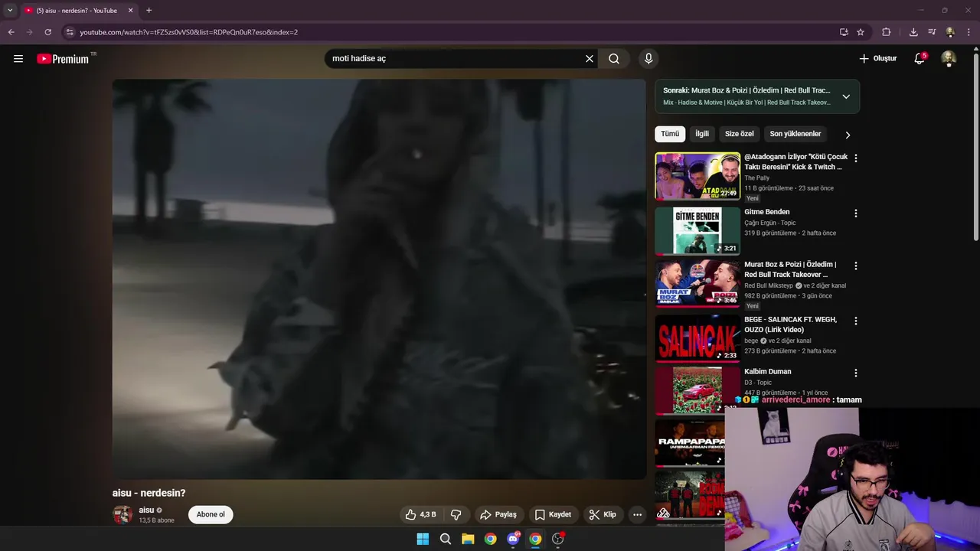Open the SALINCAK video thumbnail
980x551 pixels.
click(697, 338)
